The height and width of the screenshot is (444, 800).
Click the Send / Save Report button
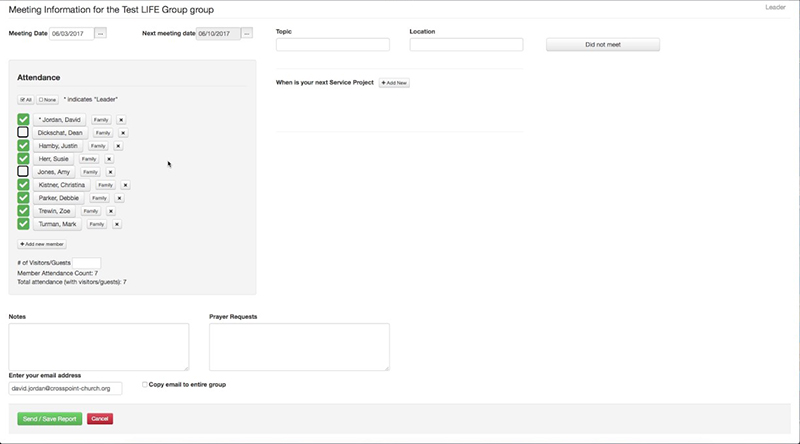[50, 419]
